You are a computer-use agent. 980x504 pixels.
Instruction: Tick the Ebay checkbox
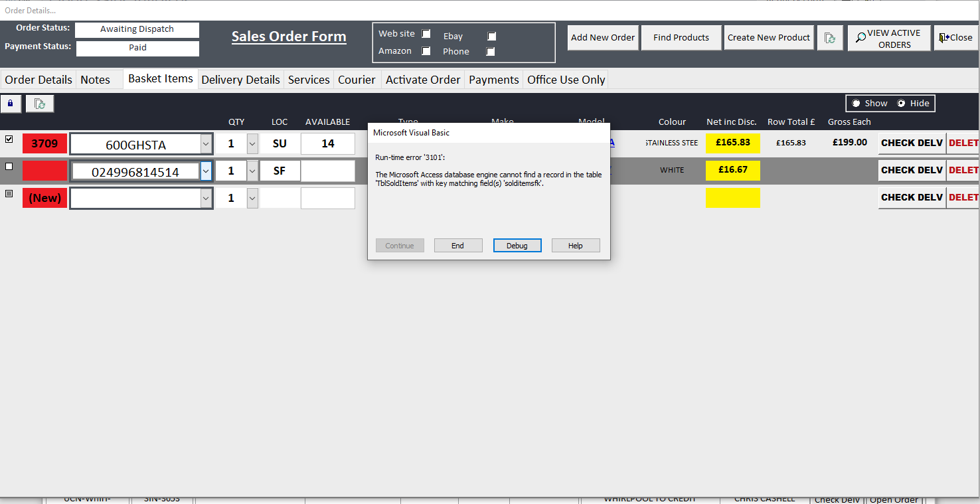(491, 37)
